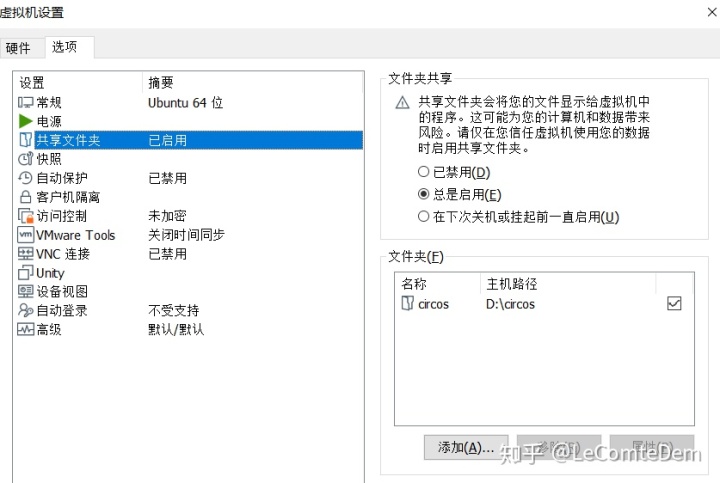
Task: Click the 不受支持 summary text
Action: coord(174,310)
